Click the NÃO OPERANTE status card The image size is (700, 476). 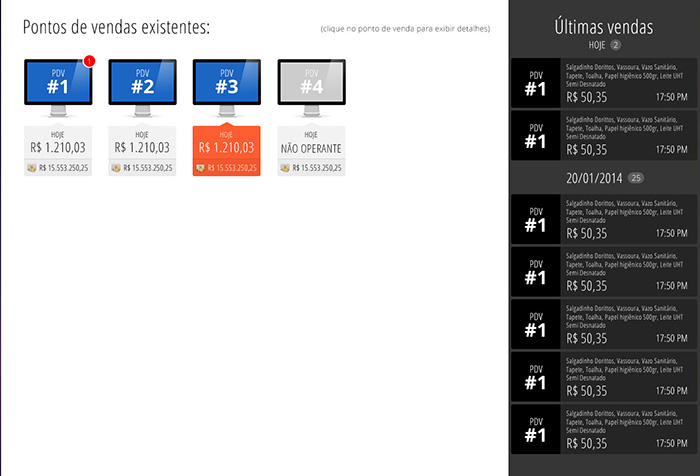coord(311,147)
